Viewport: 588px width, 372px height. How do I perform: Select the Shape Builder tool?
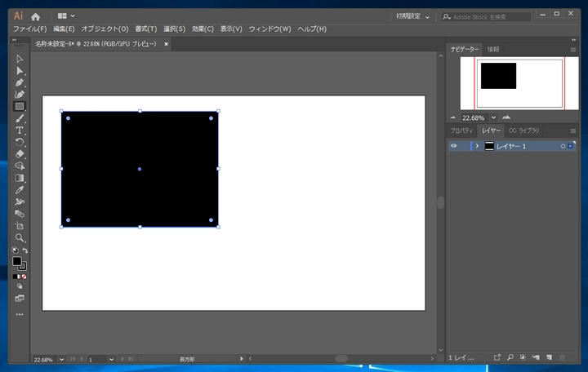[20, 166]
